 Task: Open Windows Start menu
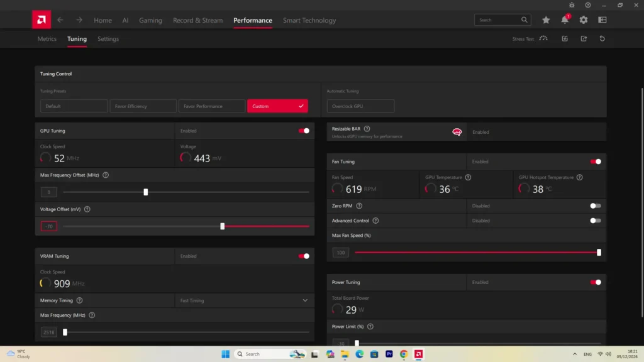click(226, 354)
